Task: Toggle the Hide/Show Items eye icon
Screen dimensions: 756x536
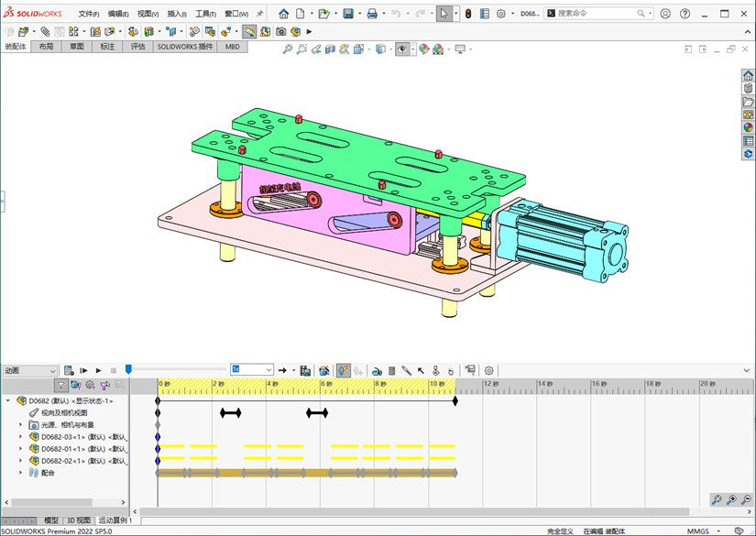Action: (402, 49)
